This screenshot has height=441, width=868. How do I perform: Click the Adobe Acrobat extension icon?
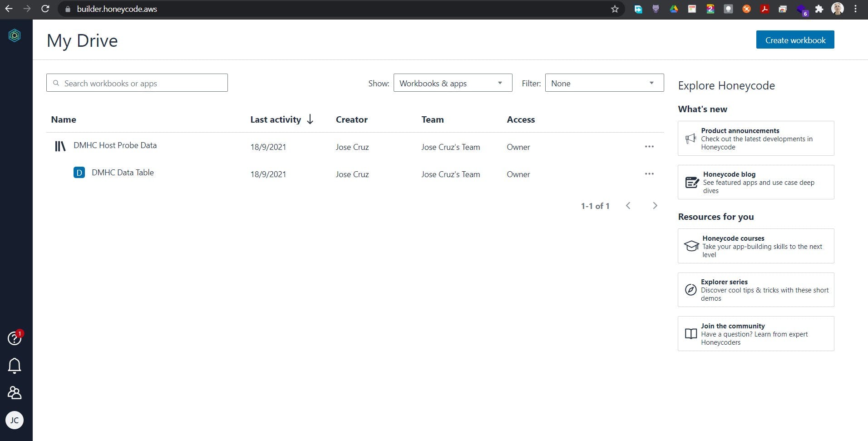[x=764, y=9]
